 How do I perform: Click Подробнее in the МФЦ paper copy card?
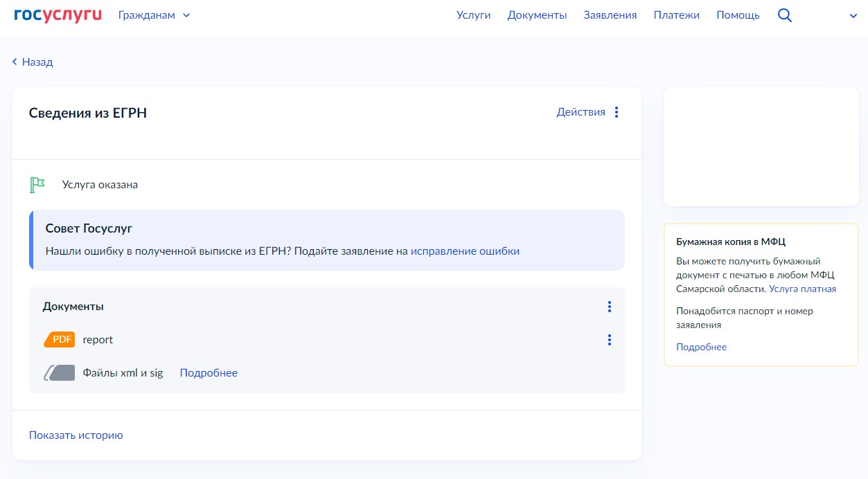pyautogui.click(x=702, y=347)
